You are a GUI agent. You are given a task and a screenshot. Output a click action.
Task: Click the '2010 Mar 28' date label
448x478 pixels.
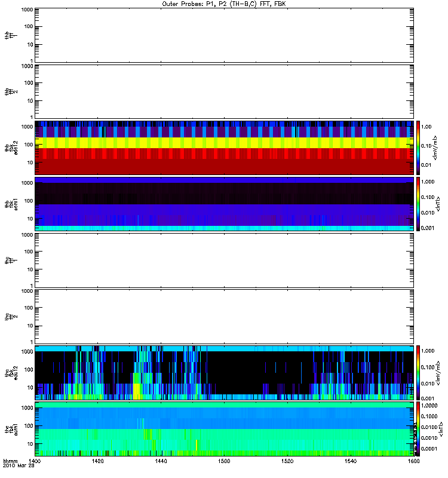pyautogui.click(x=19, y=466)
